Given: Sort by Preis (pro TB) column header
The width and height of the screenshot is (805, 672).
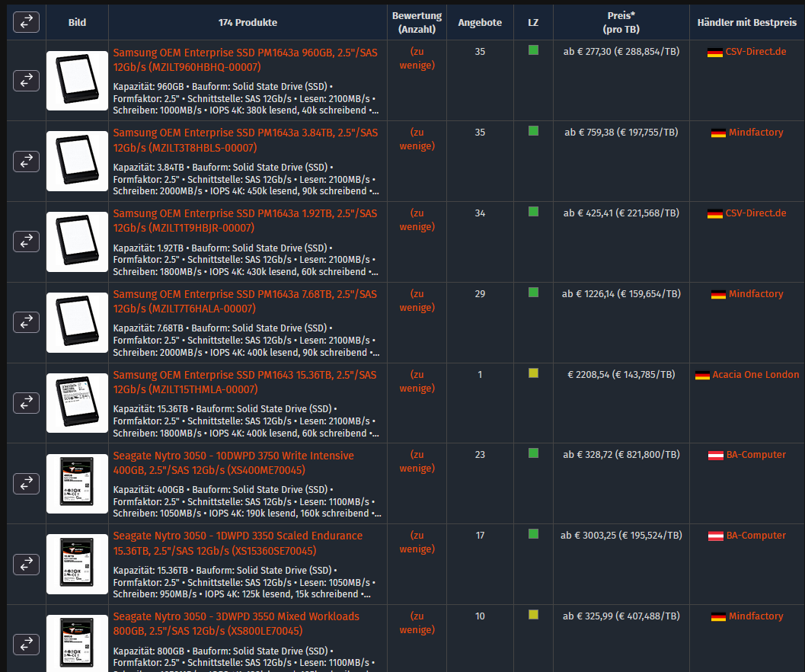Looking at the screenshot, I should [621, 22].
